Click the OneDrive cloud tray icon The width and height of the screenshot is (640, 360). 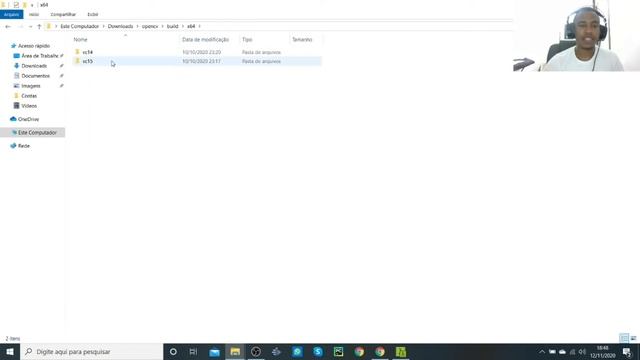562,351
